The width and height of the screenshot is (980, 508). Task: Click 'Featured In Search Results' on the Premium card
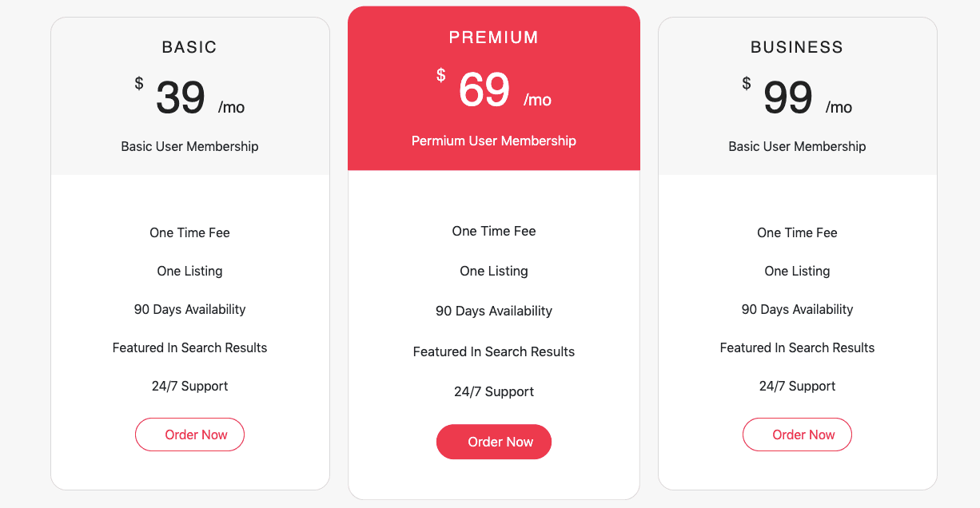coord(493,351)
